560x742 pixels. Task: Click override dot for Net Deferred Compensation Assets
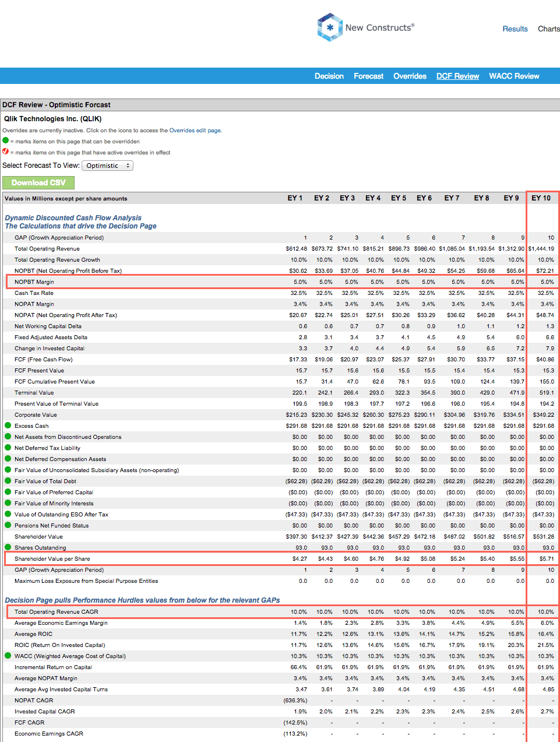tap(8, 459)
